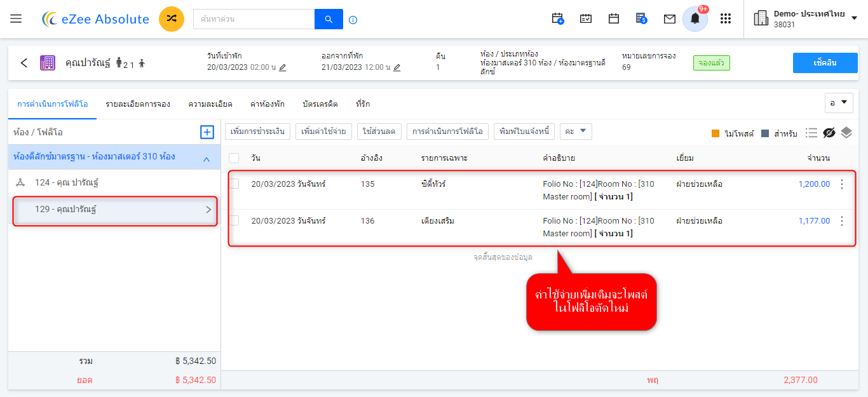Edit the check-out date pencil

pos(397,67)
